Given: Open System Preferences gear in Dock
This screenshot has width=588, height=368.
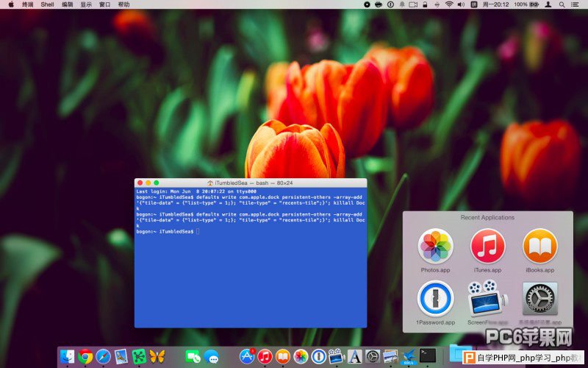Looking at the screenshot, I should point(373,356).
